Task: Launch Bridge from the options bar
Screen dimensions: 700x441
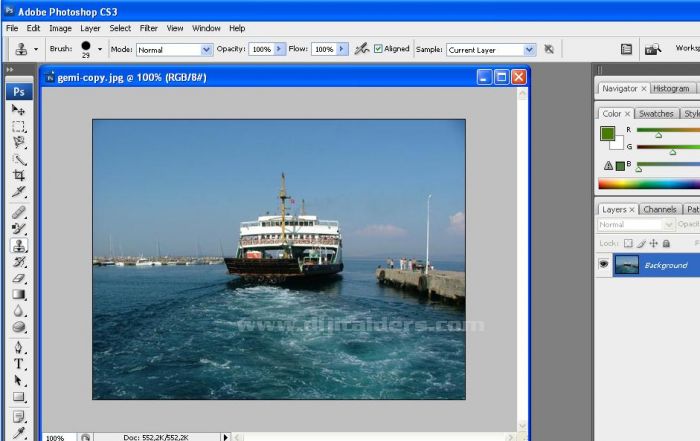Action: coord(653,49)
